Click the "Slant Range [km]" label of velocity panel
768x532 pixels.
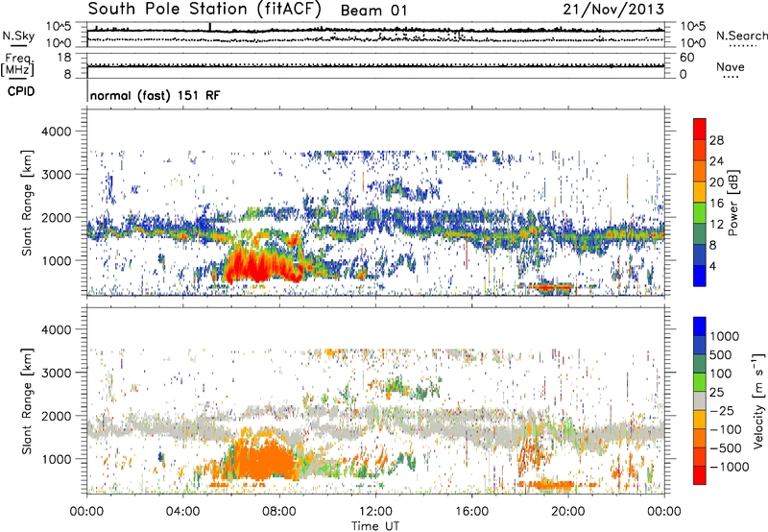coord(27,401)
